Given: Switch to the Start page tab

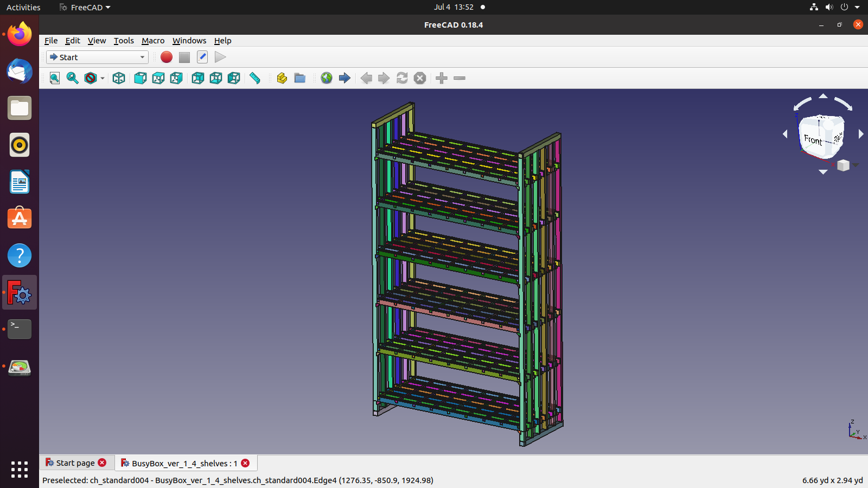Looking at the screenshot, I should [75, 463].
